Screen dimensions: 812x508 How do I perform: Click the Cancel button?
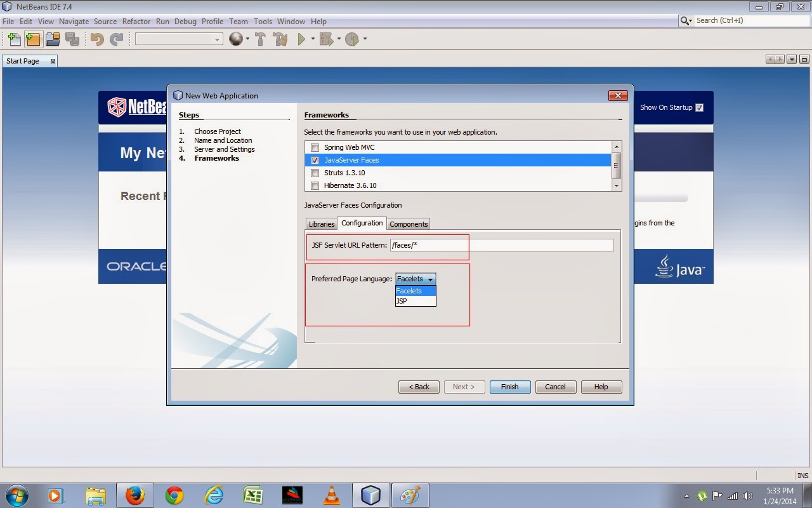click(555, 387)
